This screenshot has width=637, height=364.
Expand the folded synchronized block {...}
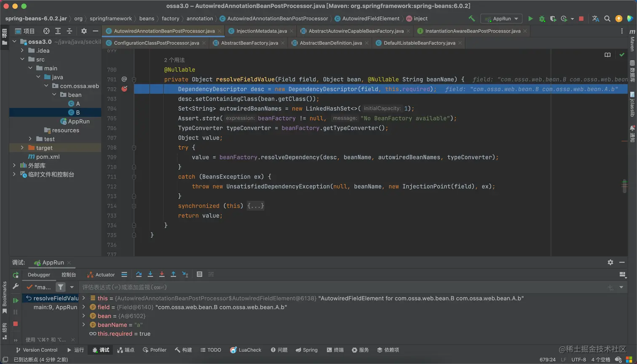coord(256,206)
